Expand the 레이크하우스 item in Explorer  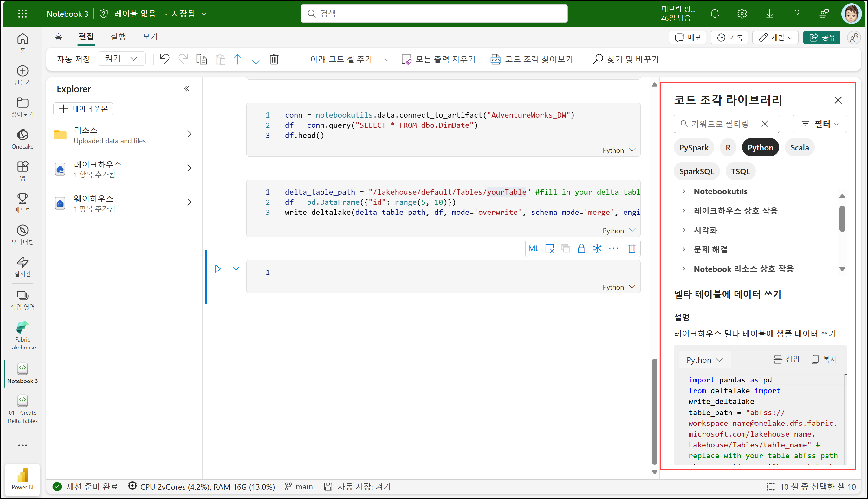click(x=189, y=168)
